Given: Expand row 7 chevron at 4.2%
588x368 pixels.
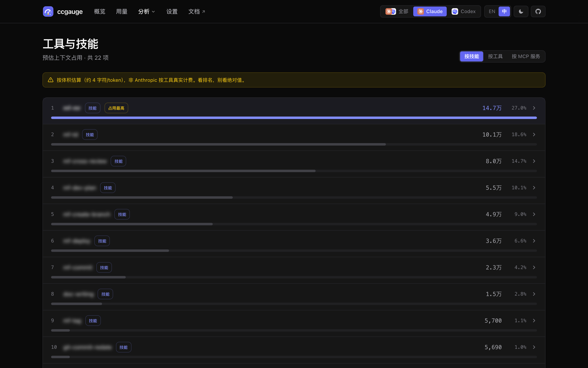Looking at the screenshot, I should (534, 267).
